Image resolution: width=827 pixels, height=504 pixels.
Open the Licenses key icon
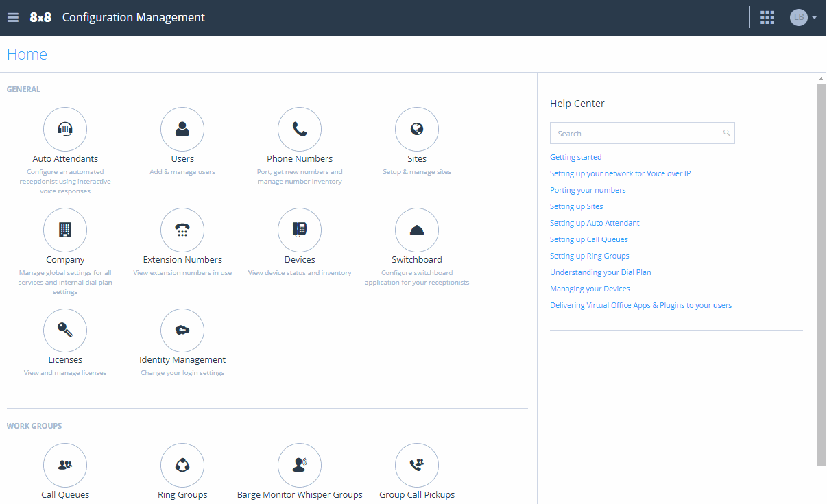click(65, 331)
